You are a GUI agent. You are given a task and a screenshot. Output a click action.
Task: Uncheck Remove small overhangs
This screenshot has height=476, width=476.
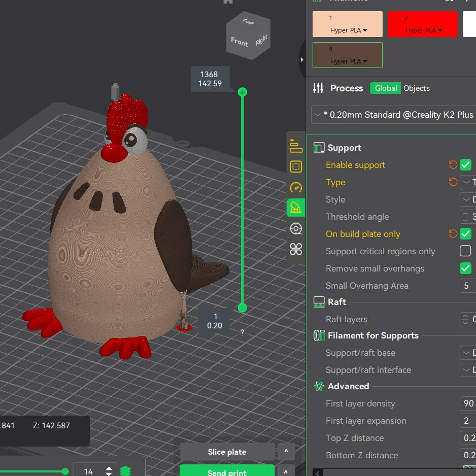(465, 268)
